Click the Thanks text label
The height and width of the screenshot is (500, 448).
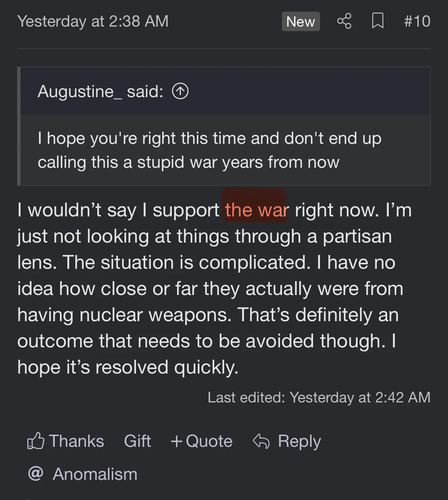(76, 441)
